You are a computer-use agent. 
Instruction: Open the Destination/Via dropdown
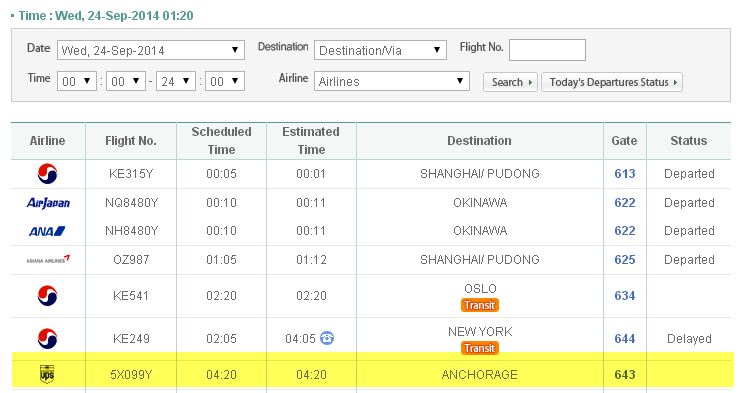coord(380,50)
